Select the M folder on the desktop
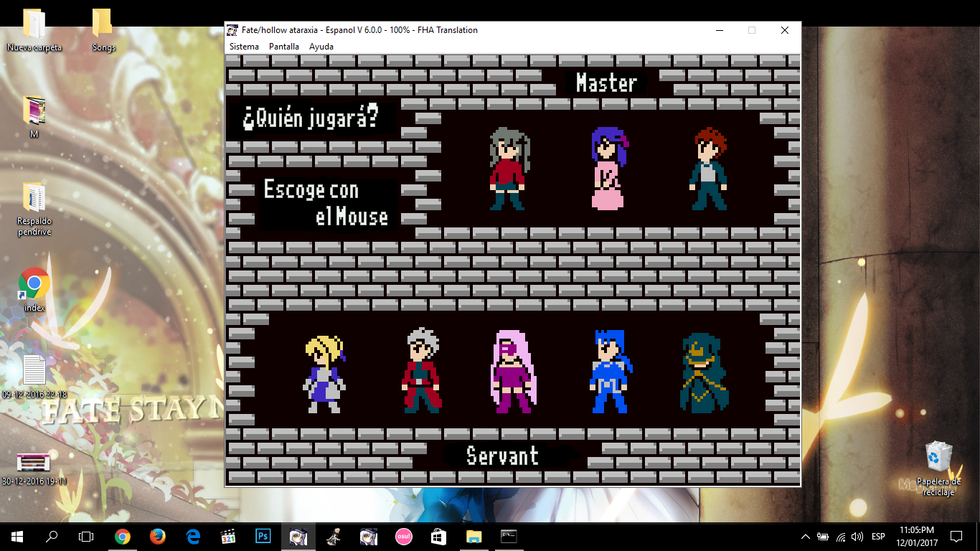Screen dimensions: 980x551 [34, 117]
